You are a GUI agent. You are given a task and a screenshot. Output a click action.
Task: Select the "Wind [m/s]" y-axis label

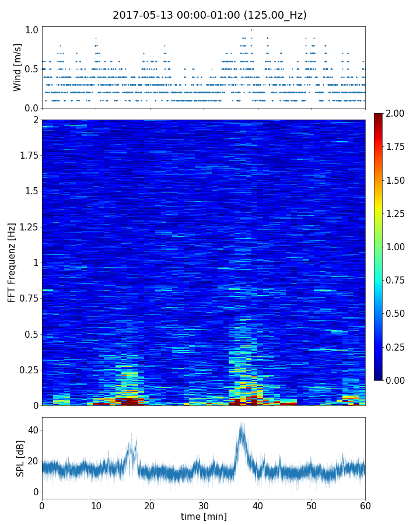click(17, 67)
